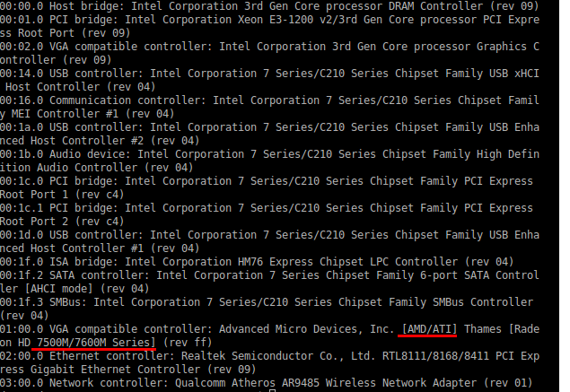
Task: Click the Host bridge entry 00:00.0
Action: [269, 6]
